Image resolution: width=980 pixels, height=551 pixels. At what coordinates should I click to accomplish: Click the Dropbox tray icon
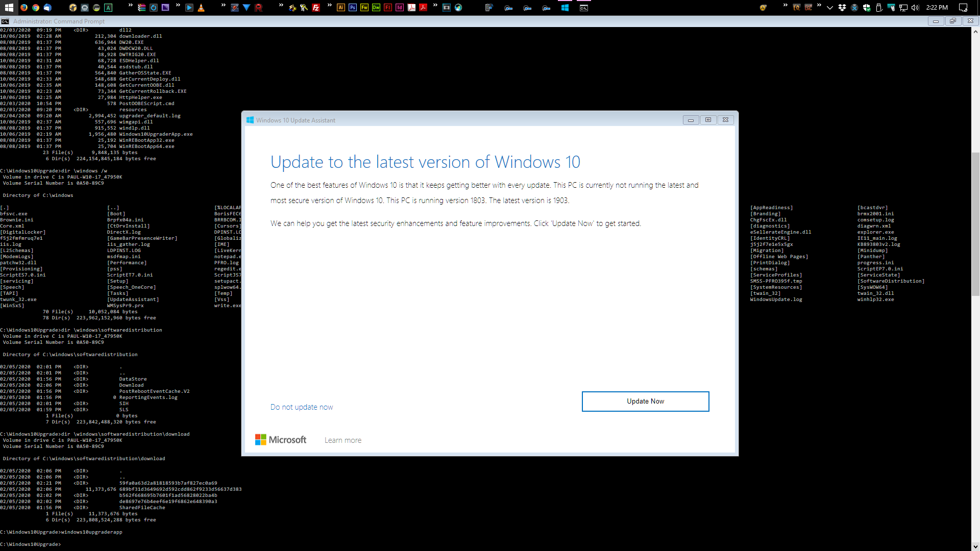pyautogui.click(x=842, y=8)
